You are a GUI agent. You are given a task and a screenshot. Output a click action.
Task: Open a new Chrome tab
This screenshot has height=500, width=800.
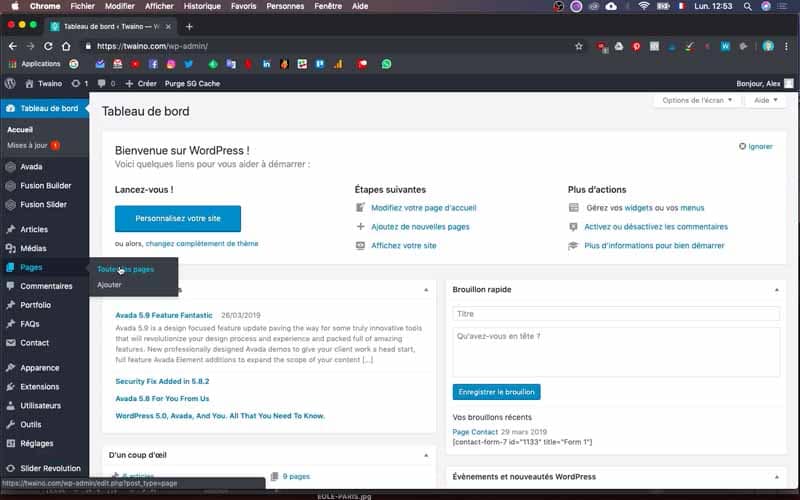coord(189,27)
